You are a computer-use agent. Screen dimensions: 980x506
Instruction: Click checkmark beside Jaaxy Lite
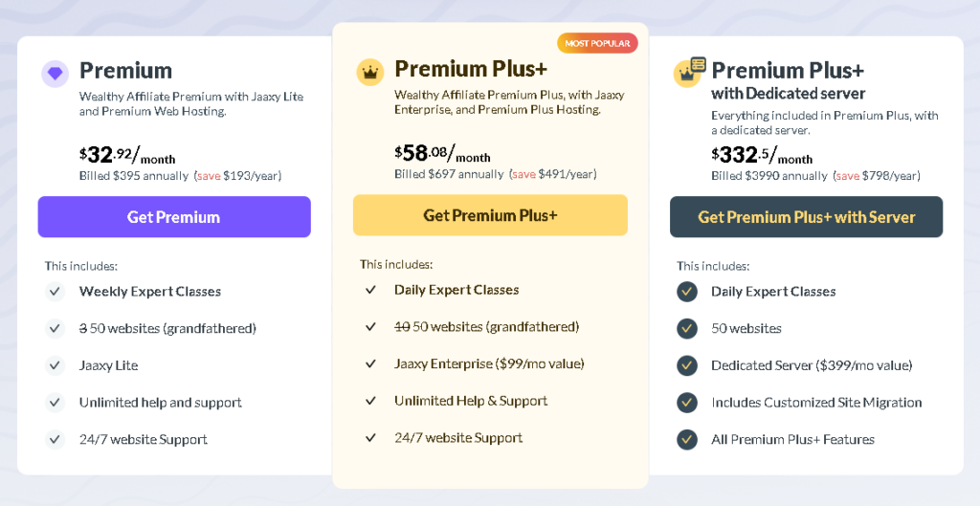pos(55,365)
